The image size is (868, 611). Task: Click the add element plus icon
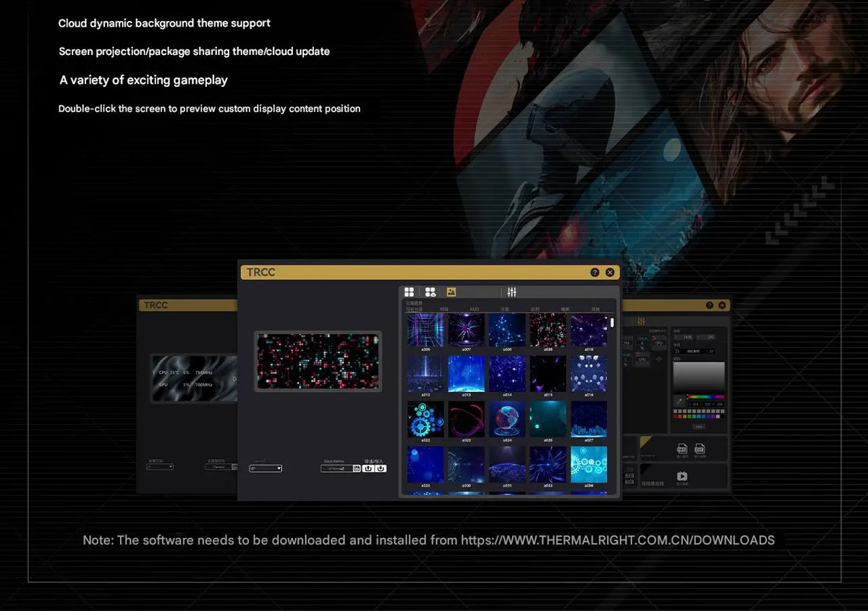[658, 359]
